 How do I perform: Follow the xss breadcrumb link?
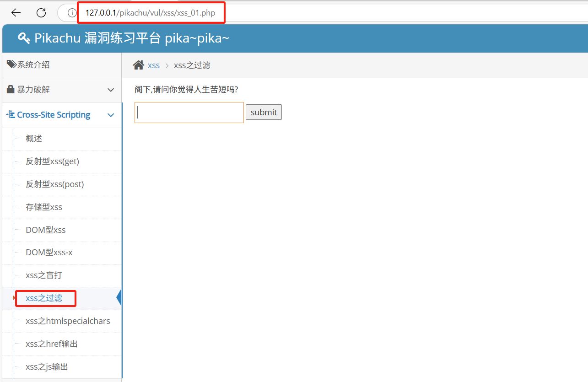click(154, 65)
